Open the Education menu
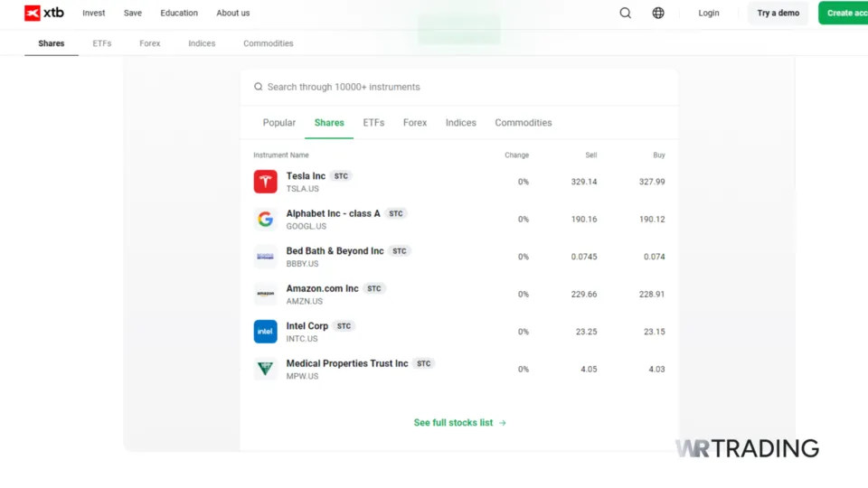 click(179, 13)
